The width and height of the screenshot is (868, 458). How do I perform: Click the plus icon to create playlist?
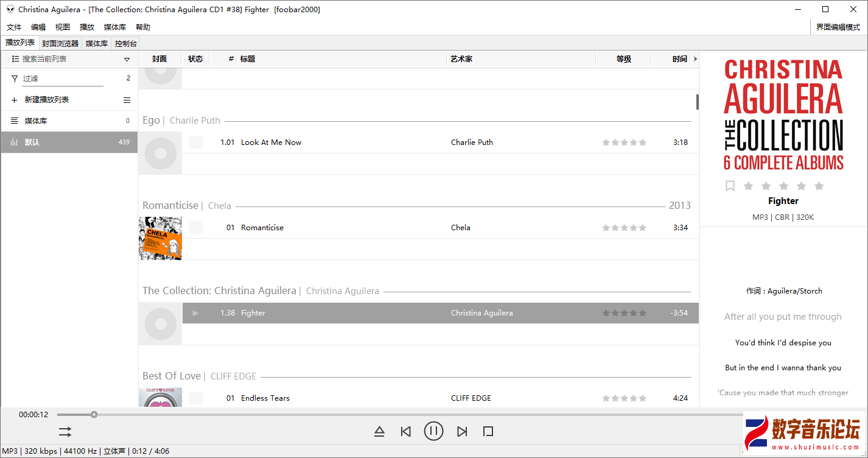tap(15, 100)
